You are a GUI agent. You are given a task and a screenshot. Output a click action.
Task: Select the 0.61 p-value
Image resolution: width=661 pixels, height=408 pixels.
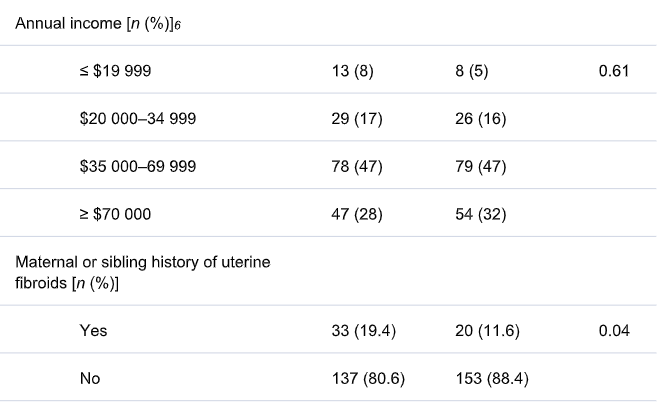click(x=612, y=73)
